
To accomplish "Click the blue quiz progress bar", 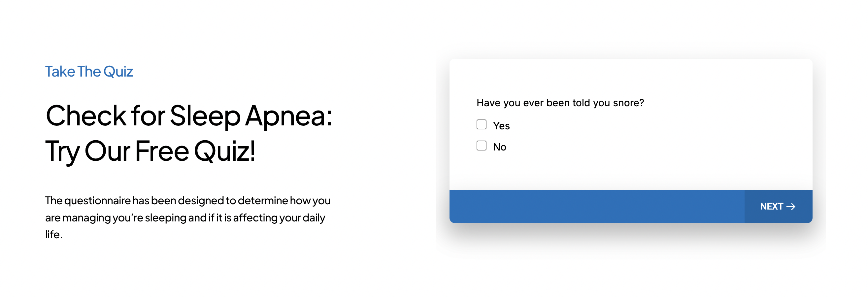I will (x=596, y=207).
